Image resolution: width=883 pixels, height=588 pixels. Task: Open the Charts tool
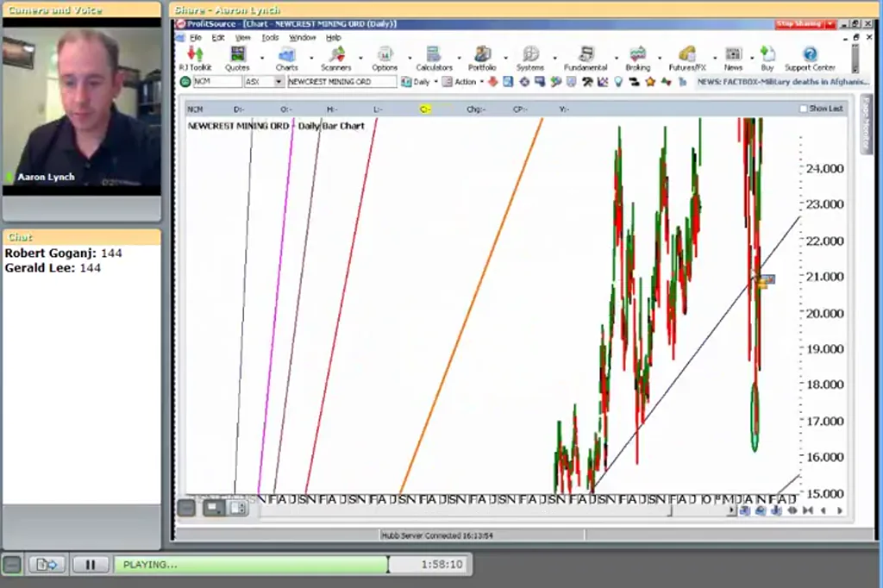[286, 59]
